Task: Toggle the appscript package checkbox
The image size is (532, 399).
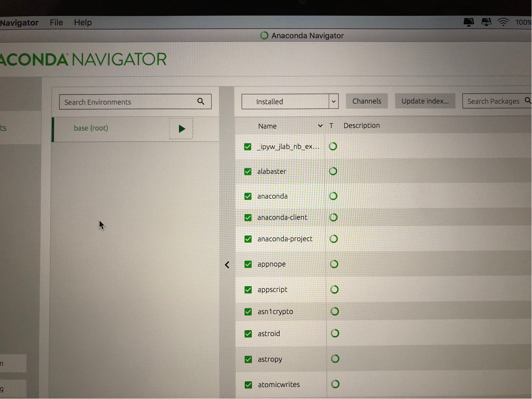Action: (x=248, y=290)
